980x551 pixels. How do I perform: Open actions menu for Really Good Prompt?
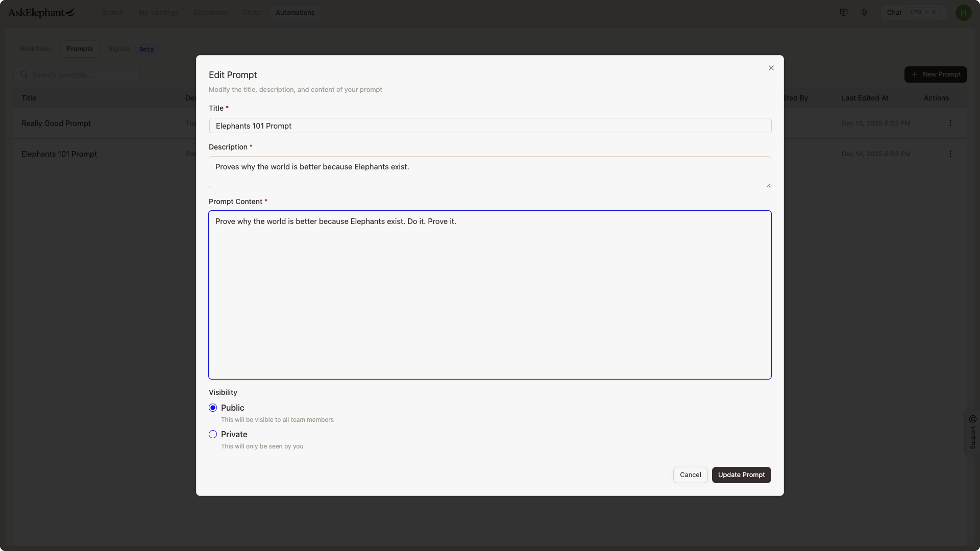[x=950, y=123]
